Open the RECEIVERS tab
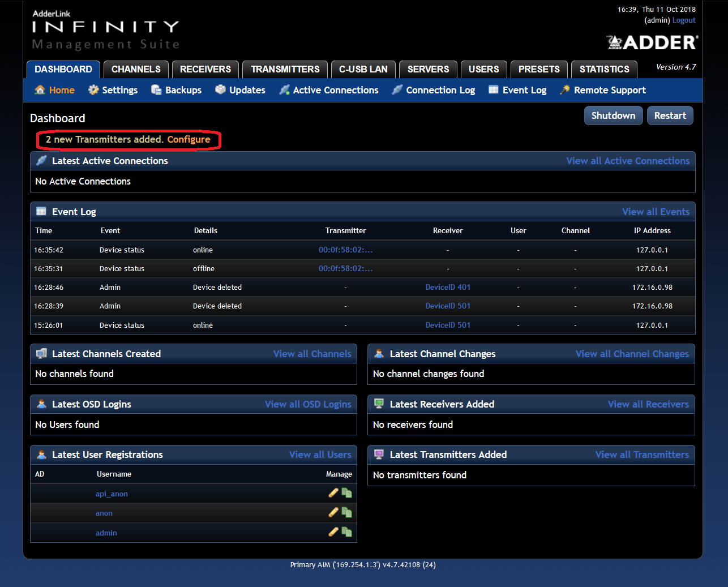This screenshot has width=728, height=587. 205,69
